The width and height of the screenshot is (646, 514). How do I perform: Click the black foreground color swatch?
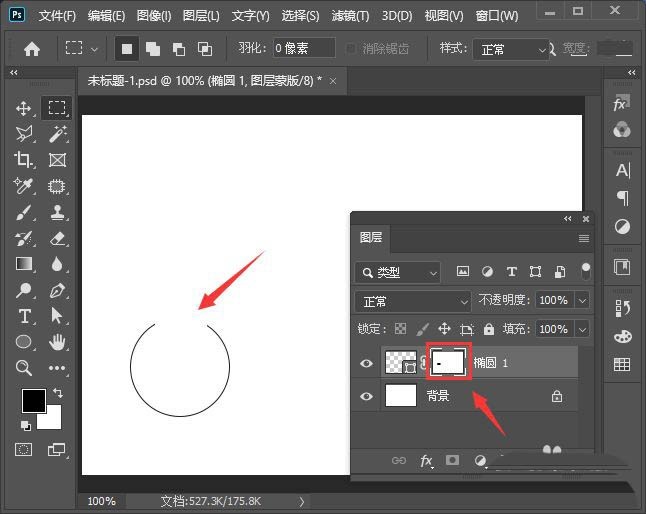coord(33,400)
